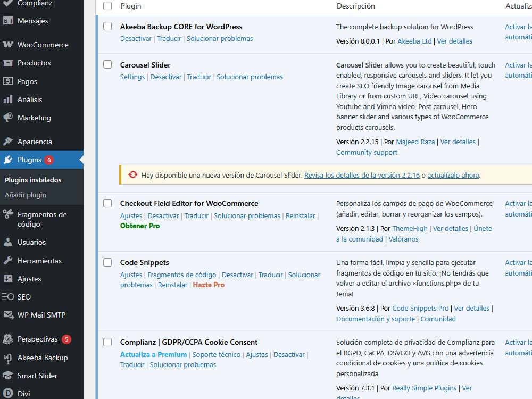
Task: Click Reinstalar for Checkout Field Editor
Action: pyautogui.click(x=301, y=216)
